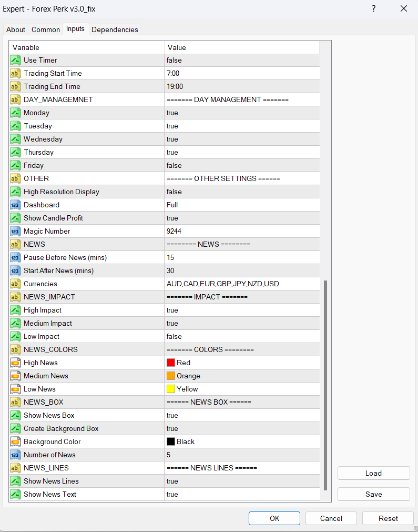Click the boolean icon beside Use Timer
The width and height of the screenshot is (418, 532).
click(x=16, y=60)
